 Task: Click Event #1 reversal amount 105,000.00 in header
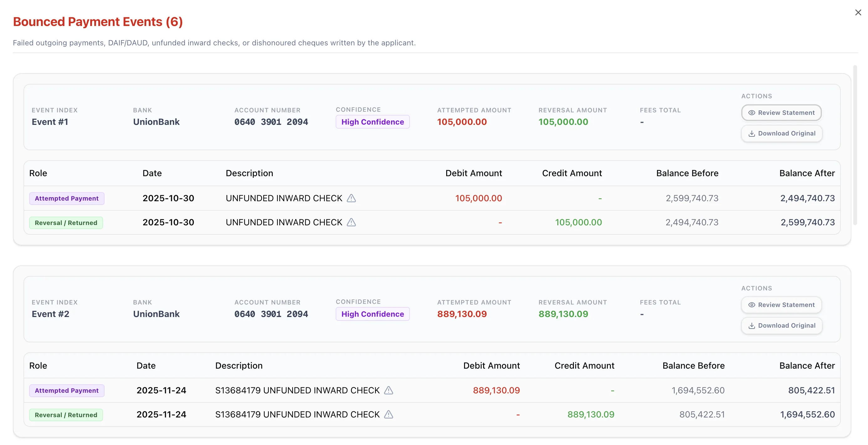click(563, 122)
